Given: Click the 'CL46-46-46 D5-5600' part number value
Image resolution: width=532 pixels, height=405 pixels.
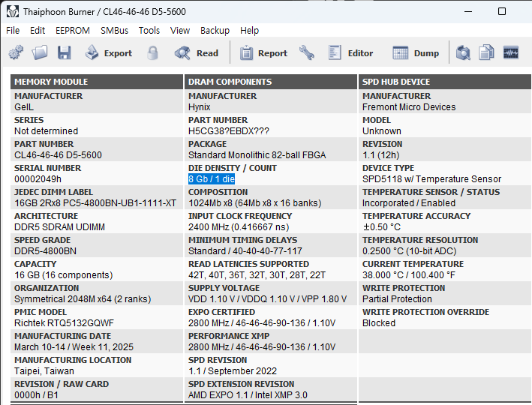Looking at the screenshot, I should click(58, 155).
